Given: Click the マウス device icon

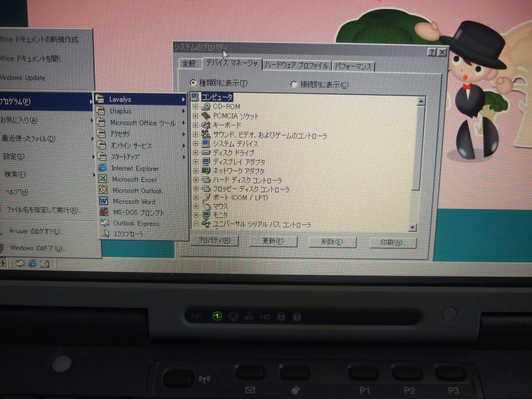Looking at the screenshot, I should [x=206, y=207].
